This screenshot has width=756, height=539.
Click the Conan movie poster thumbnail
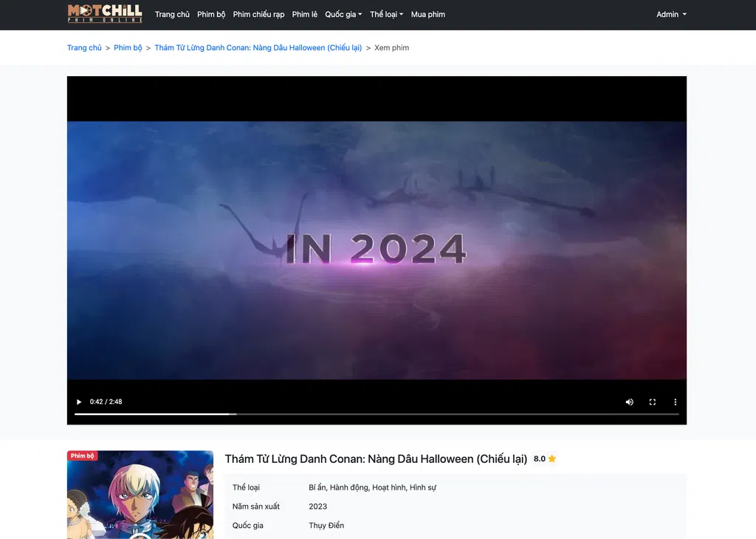[140, 495]
